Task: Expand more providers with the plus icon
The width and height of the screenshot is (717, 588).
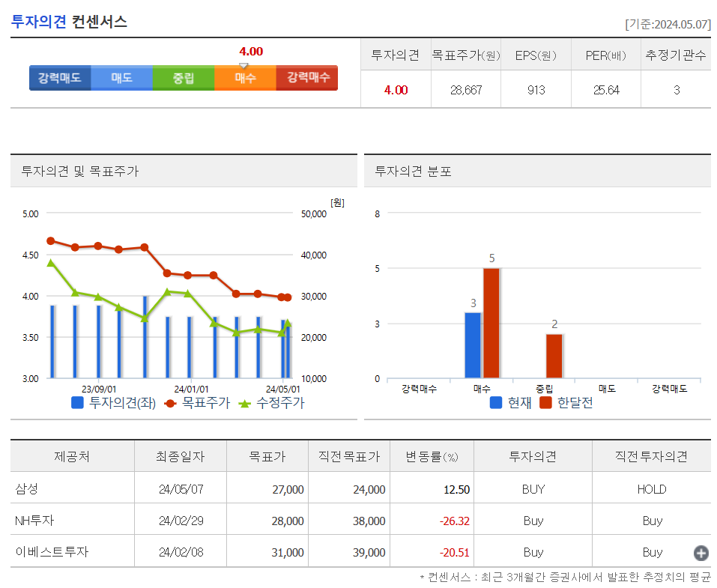Action: point(701,553)
